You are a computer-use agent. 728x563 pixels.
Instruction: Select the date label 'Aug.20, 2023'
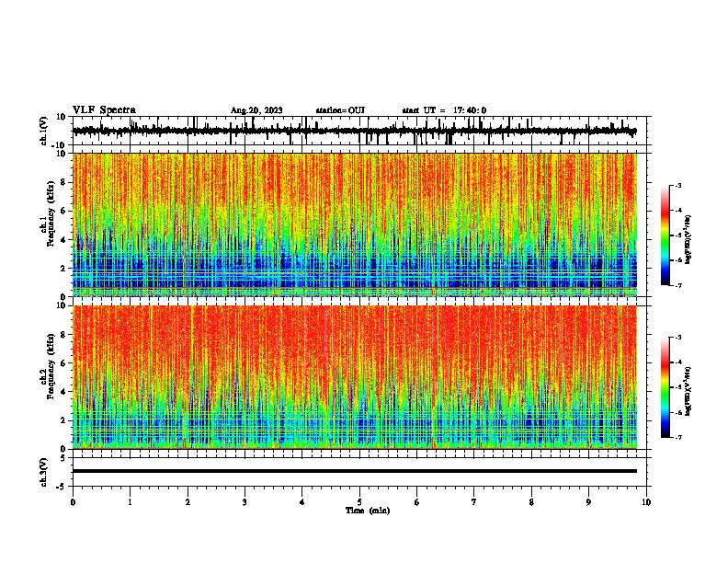click(x=256, y=110)
